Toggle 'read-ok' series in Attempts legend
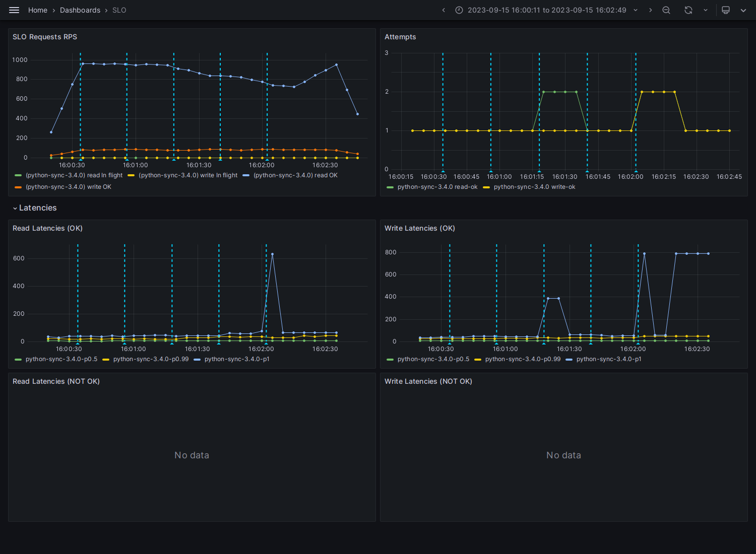The height and width of the screenshot is (554, 756). click(x=437, y=187)
